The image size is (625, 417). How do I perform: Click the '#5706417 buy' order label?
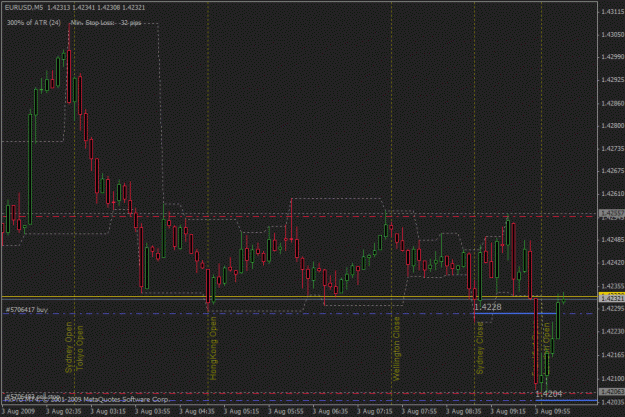click(27, 309)
